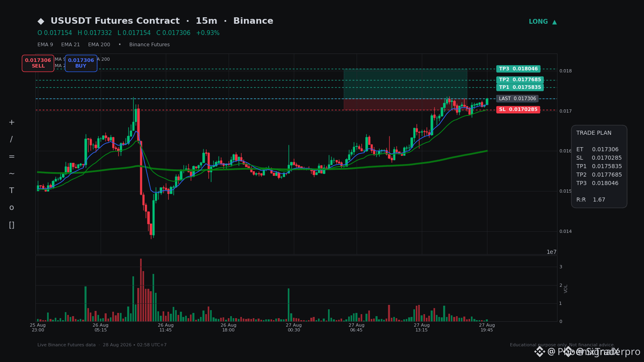Click the SL row in trade plan panel
This screenshot has height=362, width=644.
[x=599, y=158]
